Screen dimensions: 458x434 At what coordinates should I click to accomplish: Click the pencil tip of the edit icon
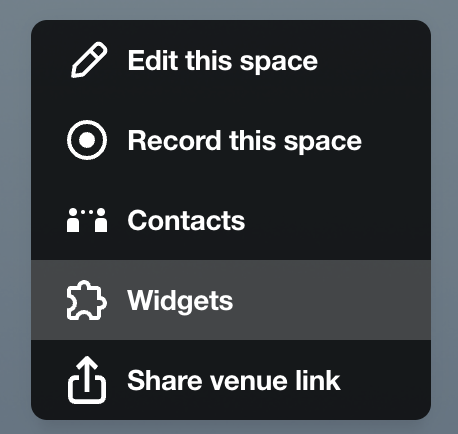pos(77,72)
